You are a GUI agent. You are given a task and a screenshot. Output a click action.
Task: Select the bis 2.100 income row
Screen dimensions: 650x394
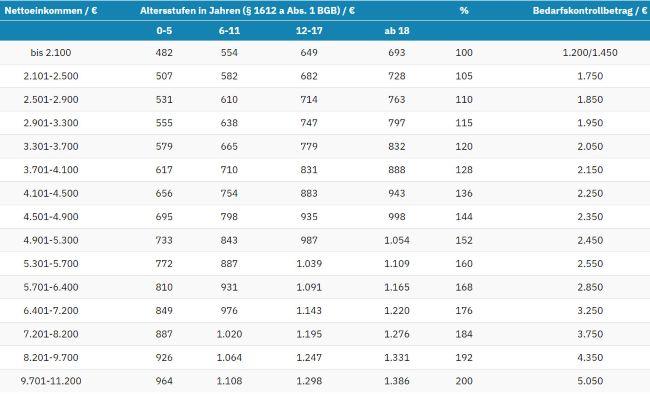325,53
